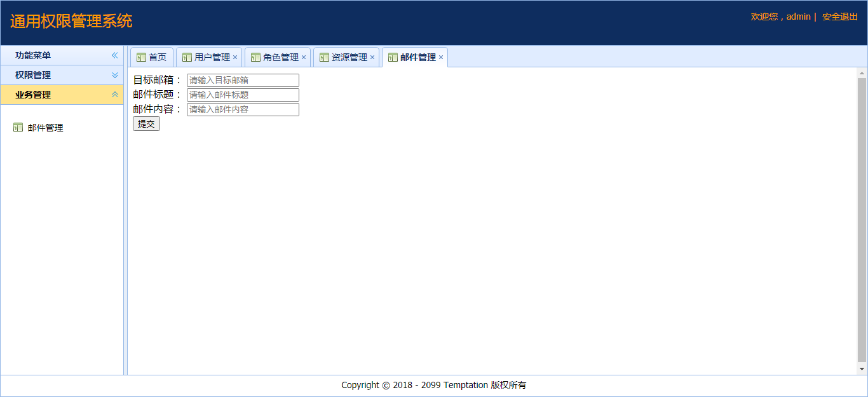868x397 pixels.
Task: Collapse the 功能菜单 sidebar panel
Action: click(x=115, y=55)
